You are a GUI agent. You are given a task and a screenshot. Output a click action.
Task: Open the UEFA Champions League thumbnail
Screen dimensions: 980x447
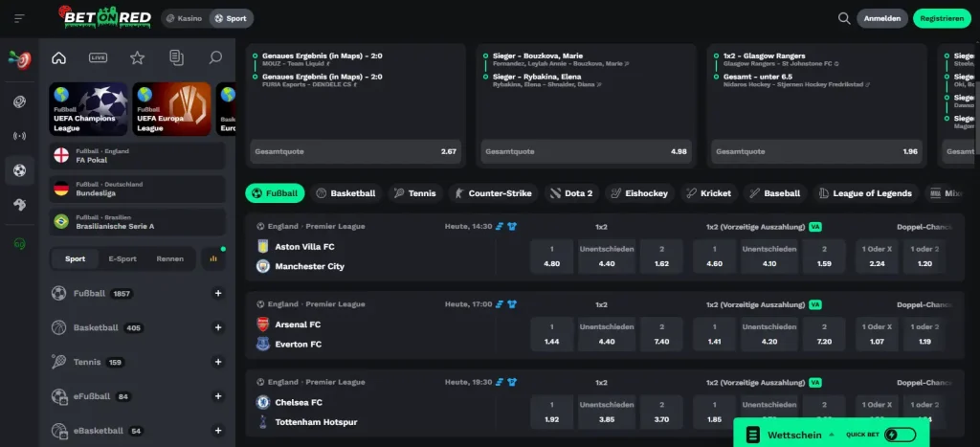coord(89,109)
